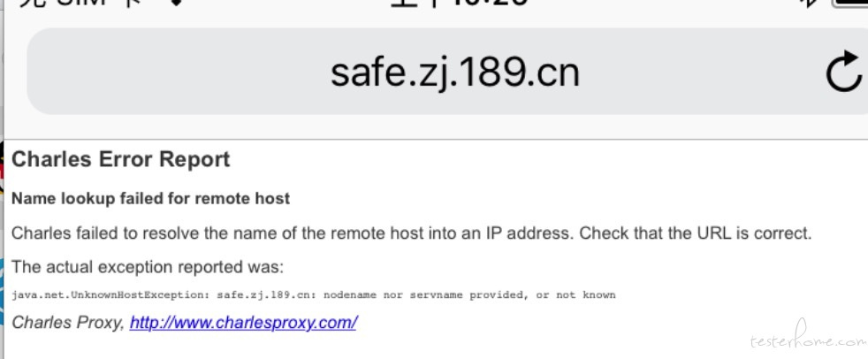Viewport: 868px width, 359px height.
Task: Tap the battery icon in status bar
Action: coord(851,3)
